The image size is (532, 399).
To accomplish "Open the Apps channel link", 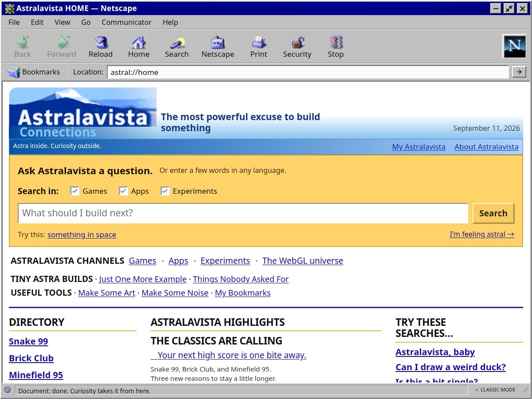I will [x=179, y=261].
